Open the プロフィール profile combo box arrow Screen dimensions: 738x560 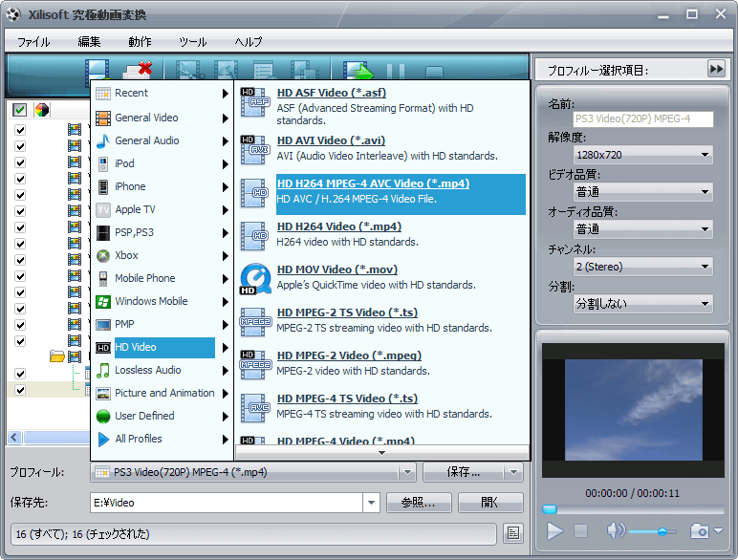point(407,472)
